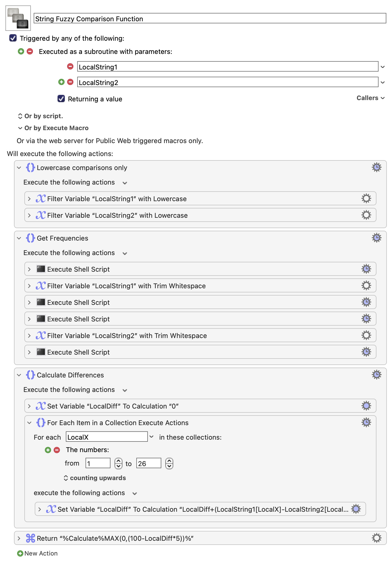Image resolution: width=392 pixels, height=562 pixels.
Task: Click the macro name text field
Action: pos(209,19)
